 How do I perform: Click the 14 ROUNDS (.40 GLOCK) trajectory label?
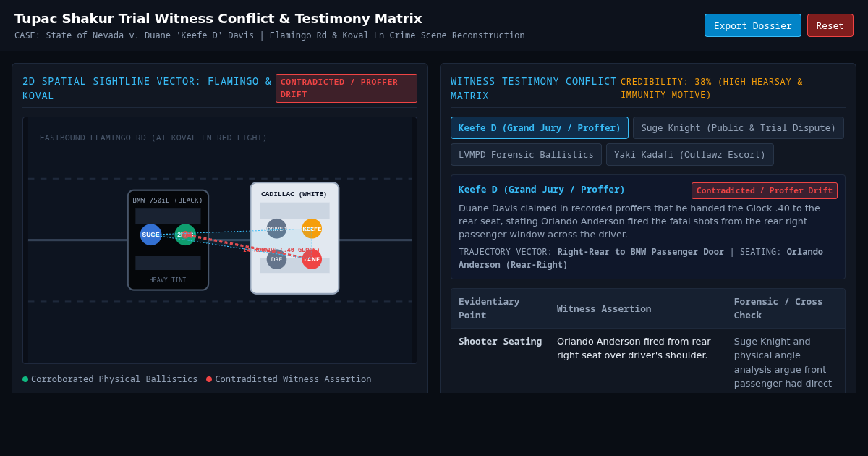tap(281, 250)
